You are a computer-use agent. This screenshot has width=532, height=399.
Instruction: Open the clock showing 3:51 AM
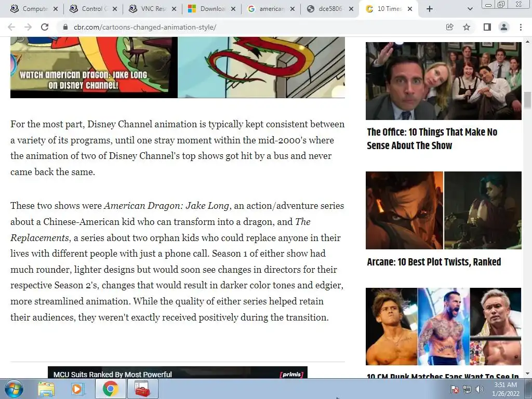505,389
